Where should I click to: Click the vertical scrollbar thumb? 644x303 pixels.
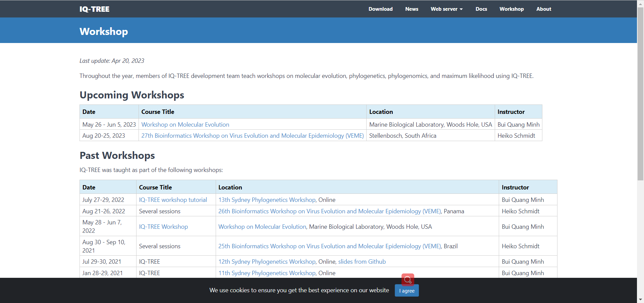pos(640,94)
